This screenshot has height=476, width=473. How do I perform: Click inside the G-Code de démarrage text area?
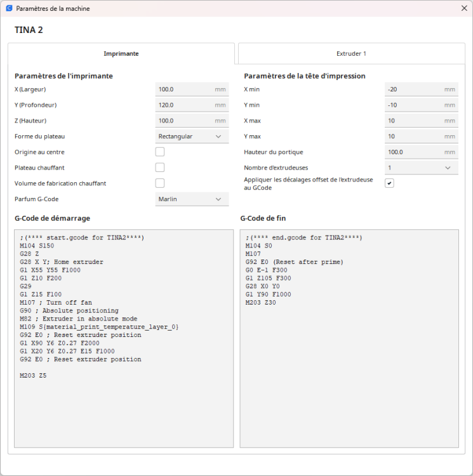pyautogui.click(x=124, y=338)
